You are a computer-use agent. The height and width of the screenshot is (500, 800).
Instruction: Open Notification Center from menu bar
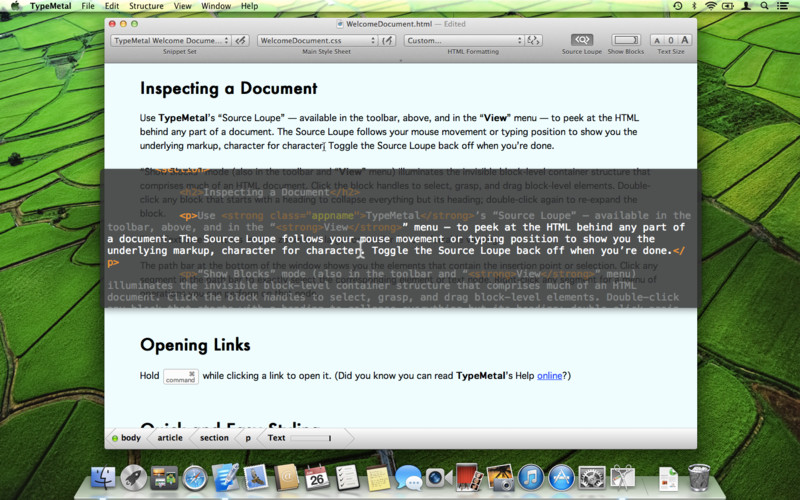click(783, 6)
